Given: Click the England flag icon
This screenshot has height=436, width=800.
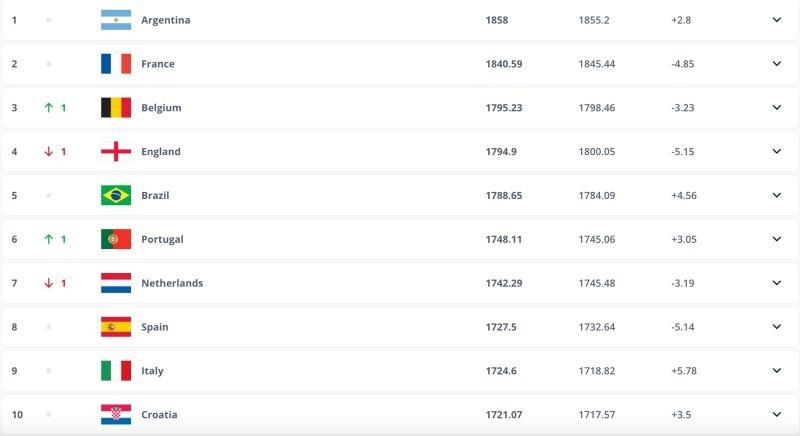Looking at the screenshot, I should tap(116, 152).
